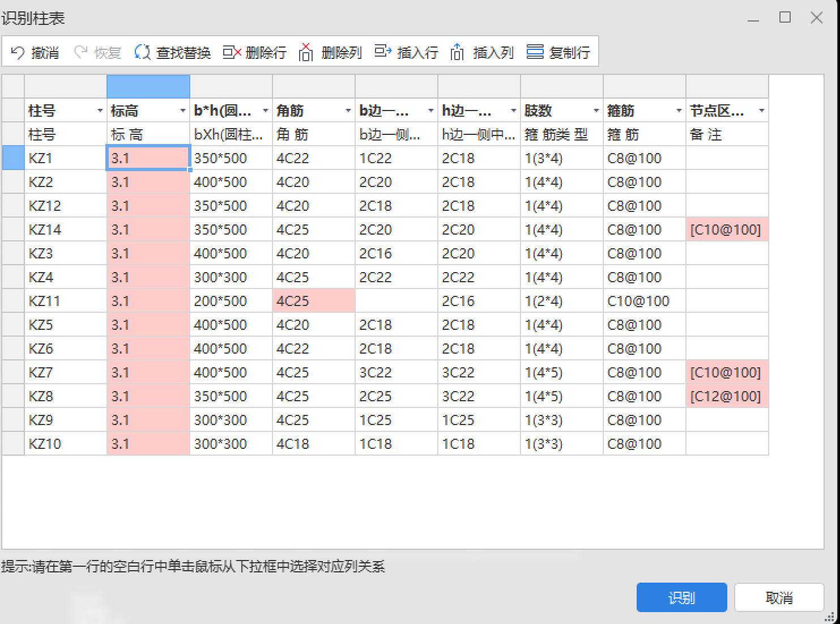Open the b边 column mapping dropdown
This screenshot has width=840, height=624.
(x=430, y=111)
